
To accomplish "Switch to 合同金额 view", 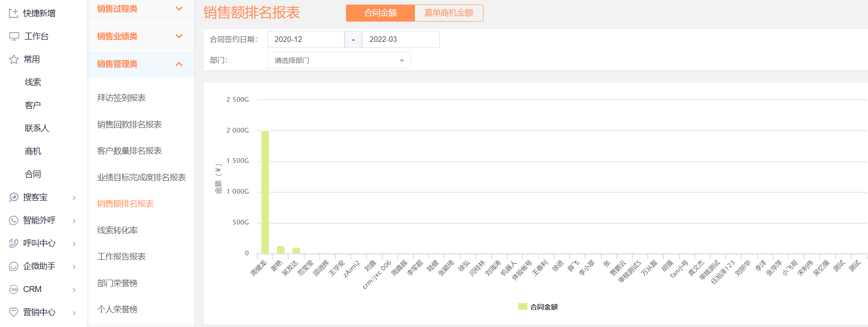I will click(380, 13).
